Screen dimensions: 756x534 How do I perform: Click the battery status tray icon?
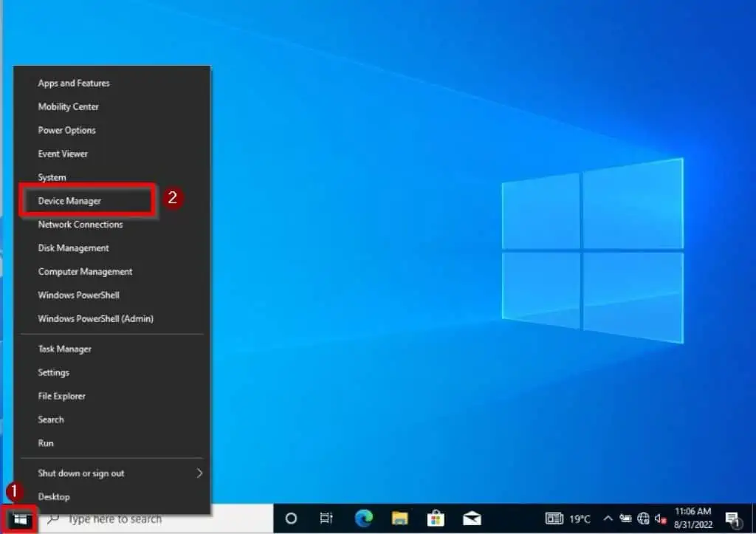(626, 519)
